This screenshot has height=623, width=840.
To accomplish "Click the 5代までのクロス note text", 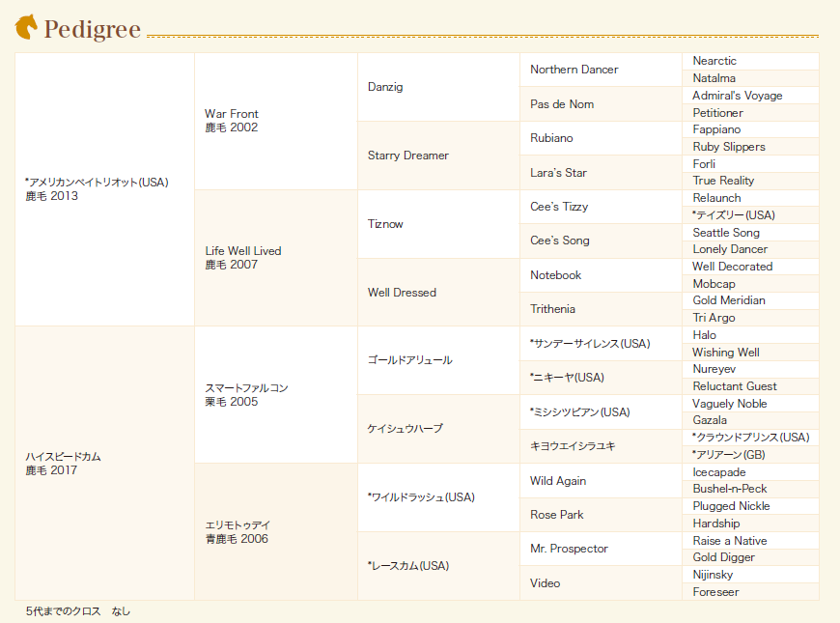I will click(78, 611).
